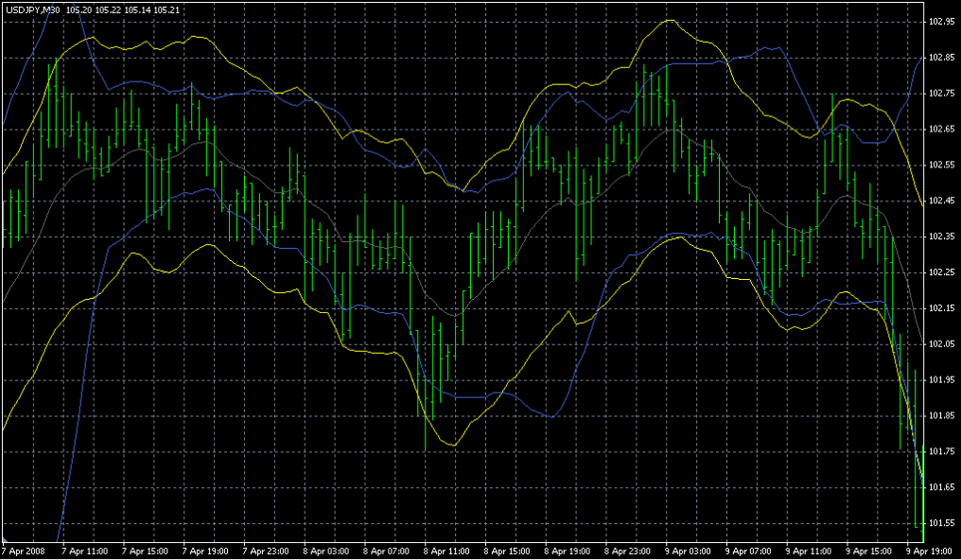Click the 101.75 price axis label

point(940,452)
